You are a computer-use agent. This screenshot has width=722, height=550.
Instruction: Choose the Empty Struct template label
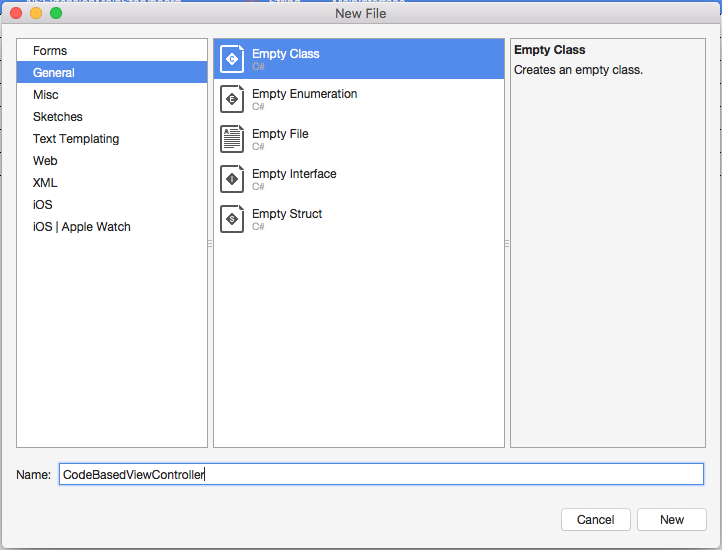[287, 214]
